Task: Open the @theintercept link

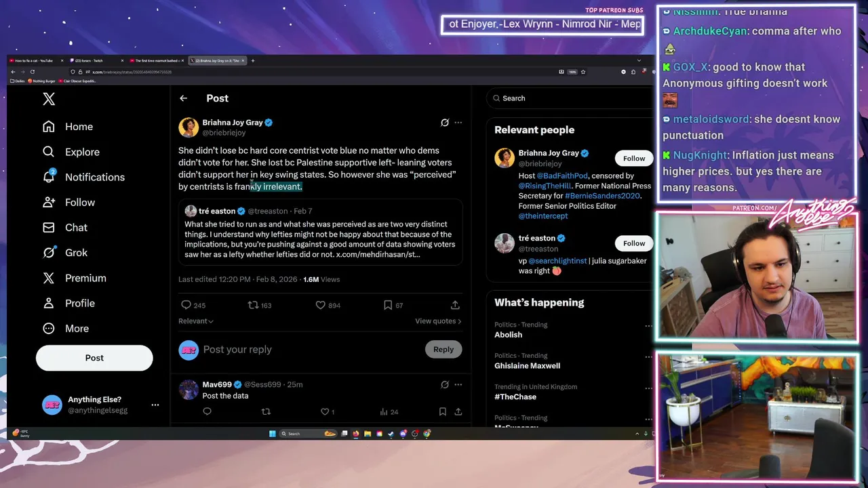Action: pyautogui.click(x=543, y=216)
